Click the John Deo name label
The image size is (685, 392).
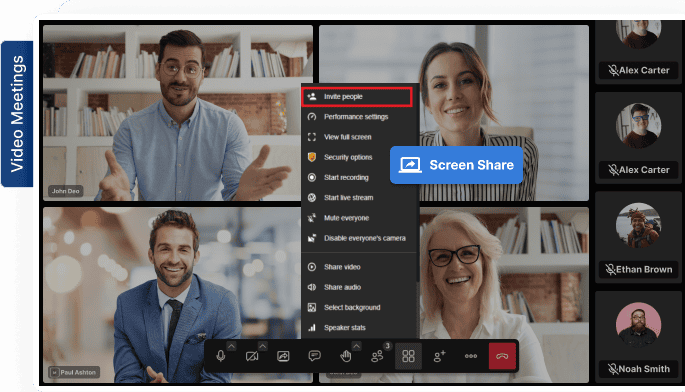(x=66, y=191)
